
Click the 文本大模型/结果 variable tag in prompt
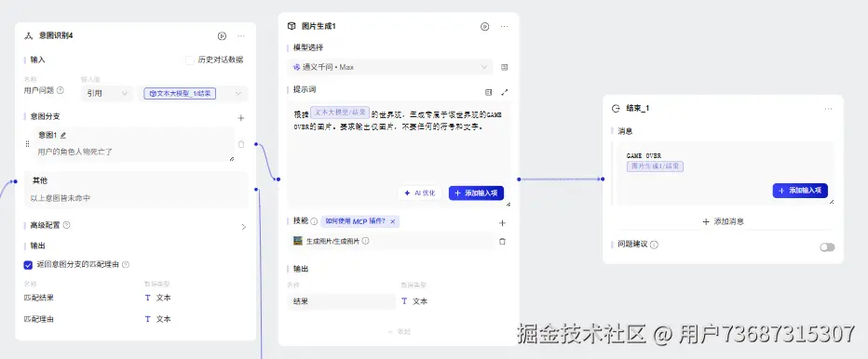(x=340, y=113)
